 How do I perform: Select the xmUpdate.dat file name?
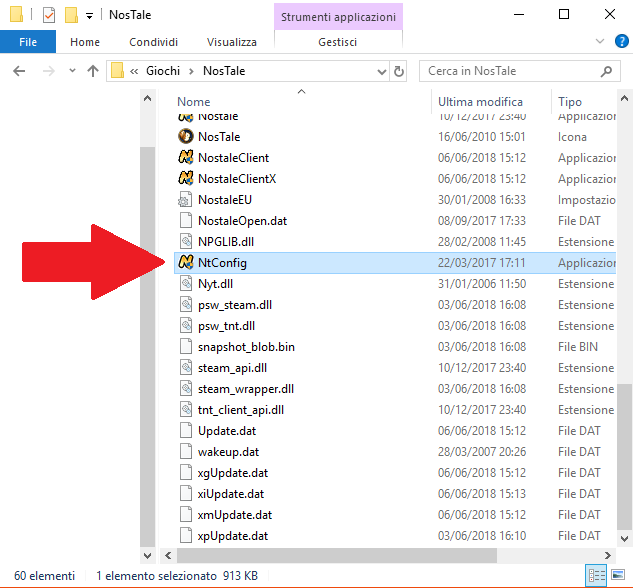coord(235,515)
